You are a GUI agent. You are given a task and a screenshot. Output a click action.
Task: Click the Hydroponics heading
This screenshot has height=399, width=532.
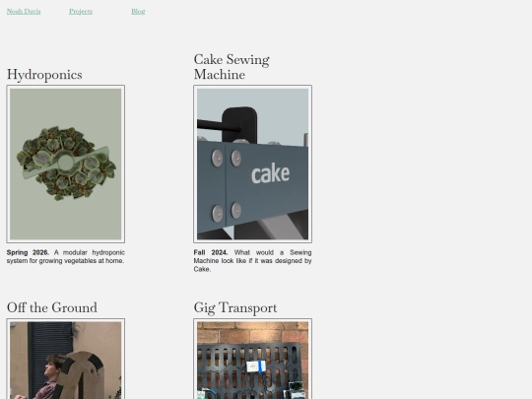point(44,74)
